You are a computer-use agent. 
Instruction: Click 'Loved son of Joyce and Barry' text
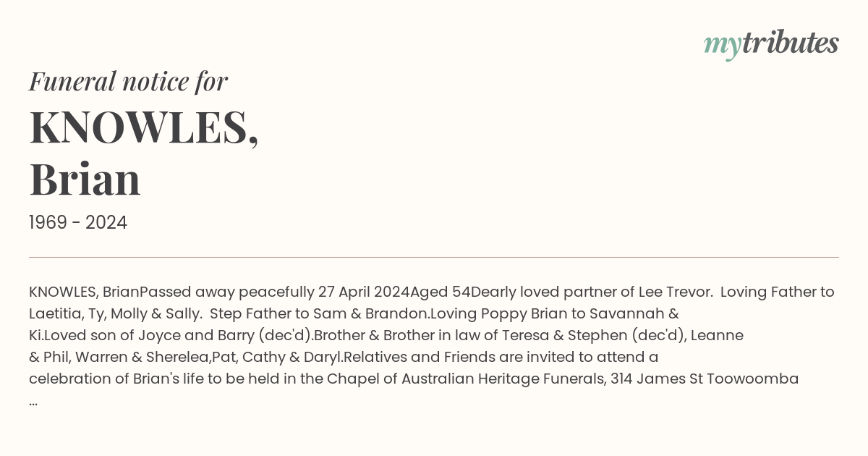pyautogui.click(x=177, y=336)
